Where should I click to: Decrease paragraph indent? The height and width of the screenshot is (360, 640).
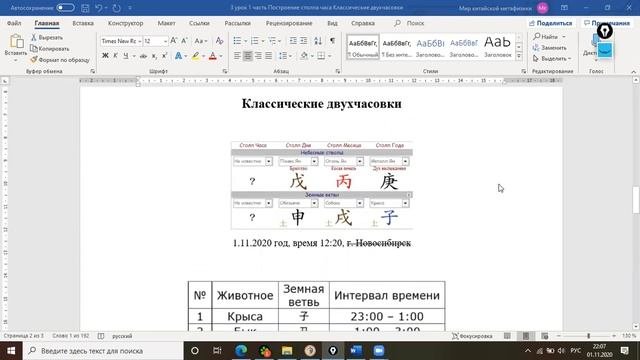(293, 41)
